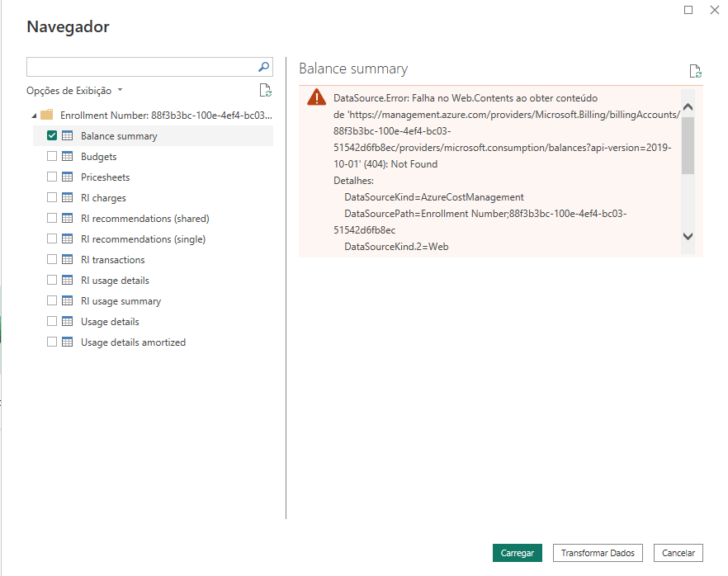Viewport: 728px width, 576px height.
Task: Select the Usage details row
Action: pyautogui.click(x=154, y=322)
